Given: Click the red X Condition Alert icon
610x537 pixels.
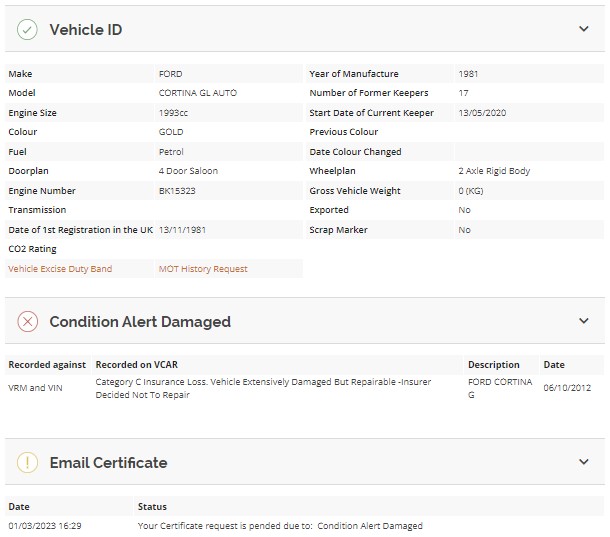Looking at the screenshot, I should (x=27, y=321).
